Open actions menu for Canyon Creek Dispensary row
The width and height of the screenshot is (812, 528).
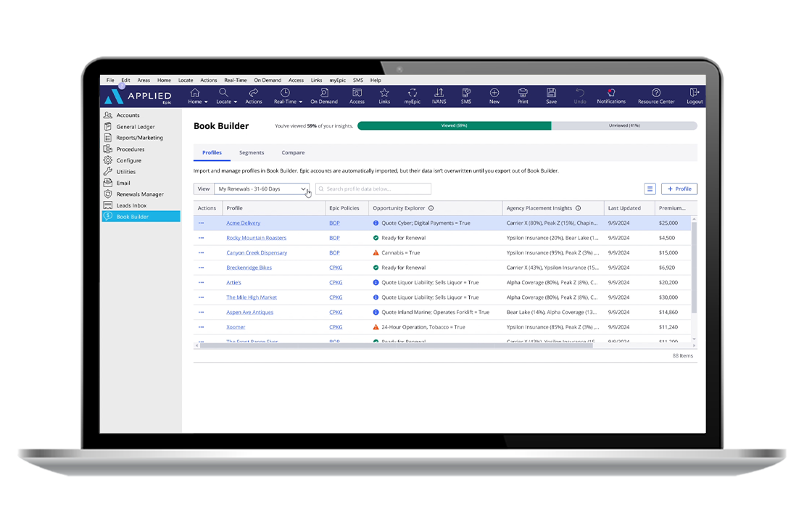[201, 253]
